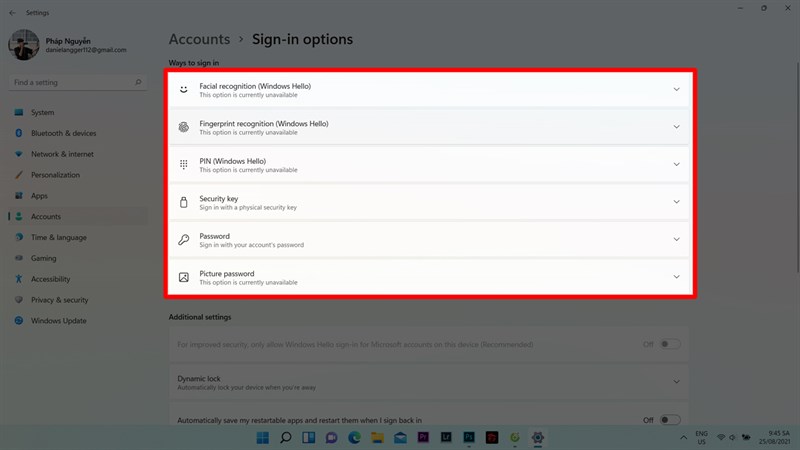Toggle Windows Hello-only sign-in switch
Image resolution: width=800 pixels, height=450 pixels.
click(x=669, y=344)
